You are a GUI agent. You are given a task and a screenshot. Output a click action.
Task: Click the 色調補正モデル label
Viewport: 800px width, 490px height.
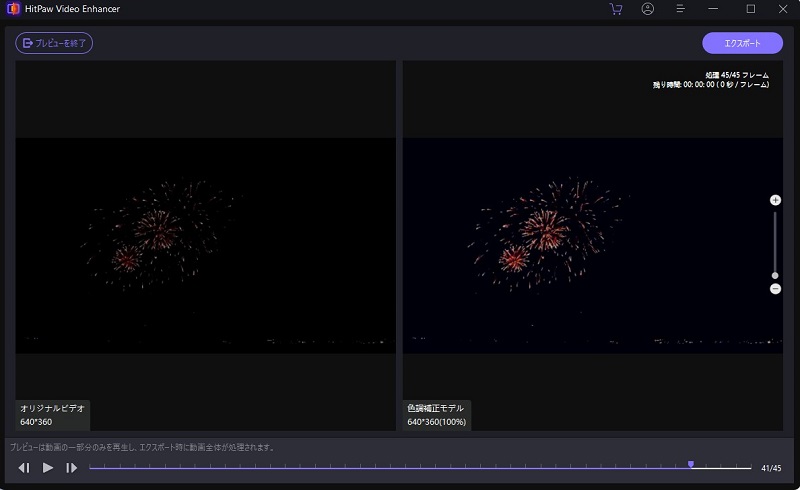(436, 408)
